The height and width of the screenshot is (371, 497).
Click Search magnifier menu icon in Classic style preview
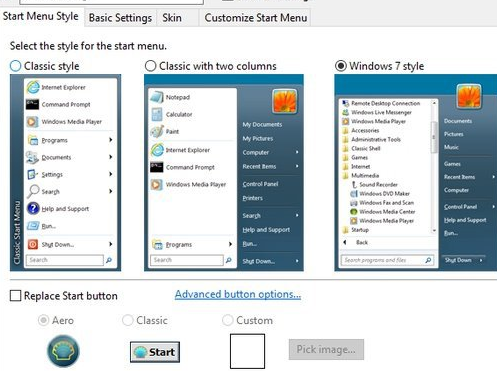(x=33, y=191)
